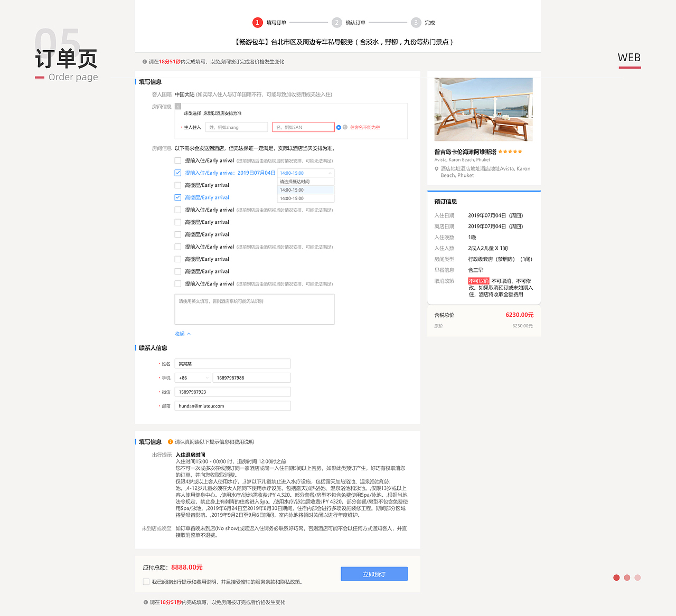This screenshot has width=676, height=616.
Task: Click original price 6230.00元 in grey
Action: point(522,326)
